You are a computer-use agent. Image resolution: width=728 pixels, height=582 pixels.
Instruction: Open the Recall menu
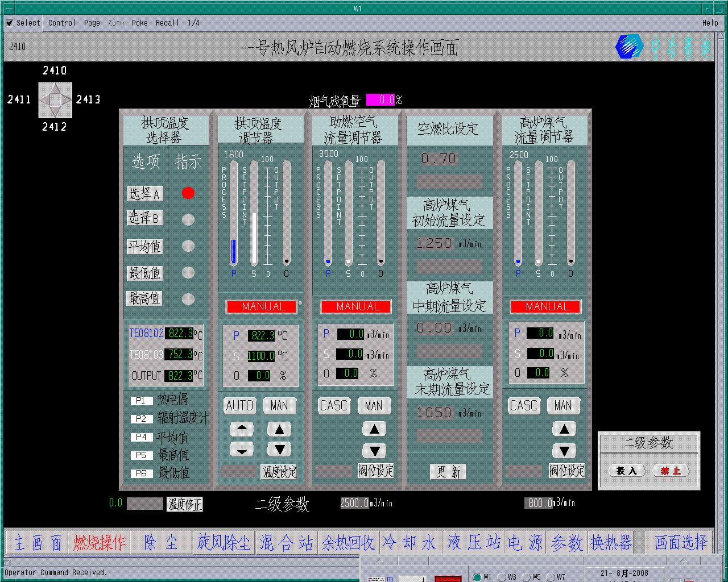[x=167, y=23]
